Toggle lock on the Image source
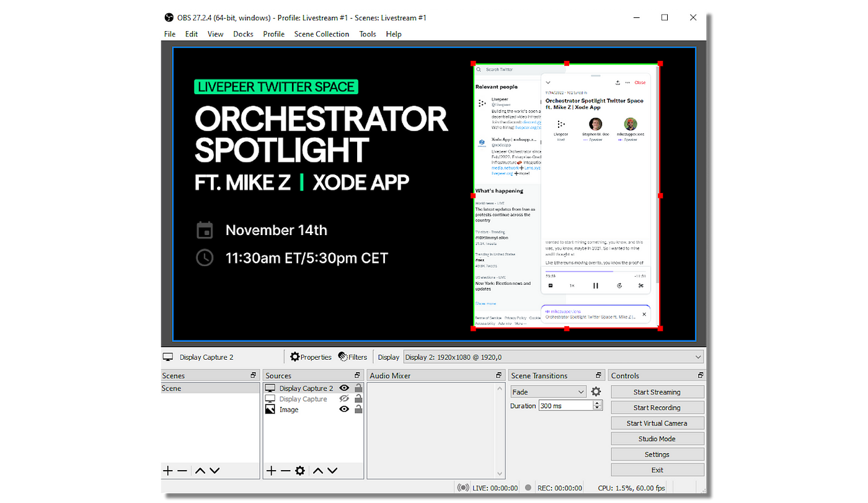 pyautogui.click(x=358, y=409)
